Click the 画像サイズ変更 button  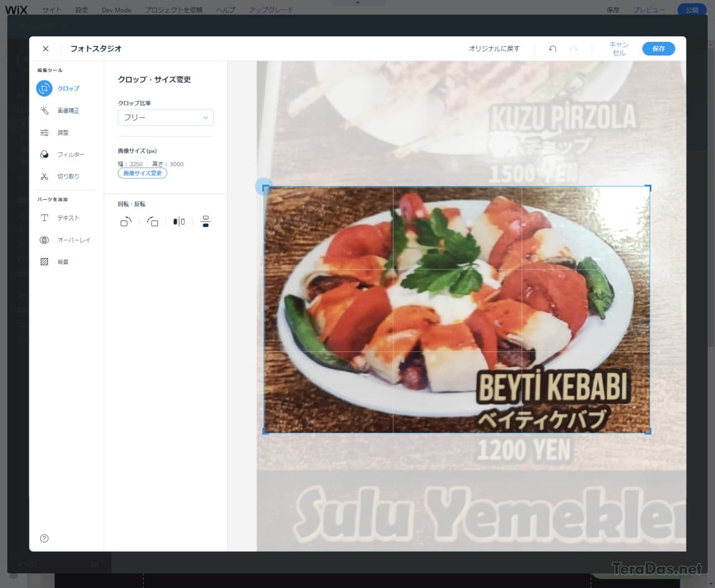142,173
